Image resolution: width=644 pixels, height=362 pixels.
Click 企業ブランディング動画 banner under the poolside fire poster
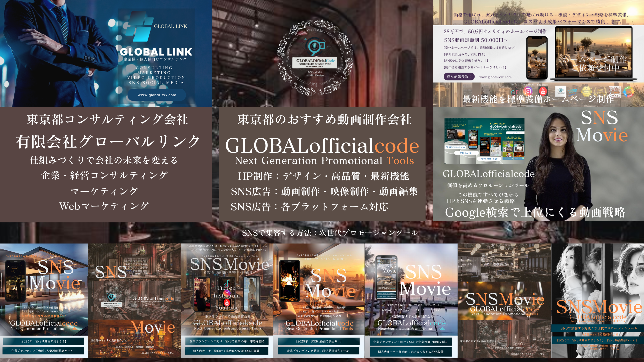[x=43, y=351]
